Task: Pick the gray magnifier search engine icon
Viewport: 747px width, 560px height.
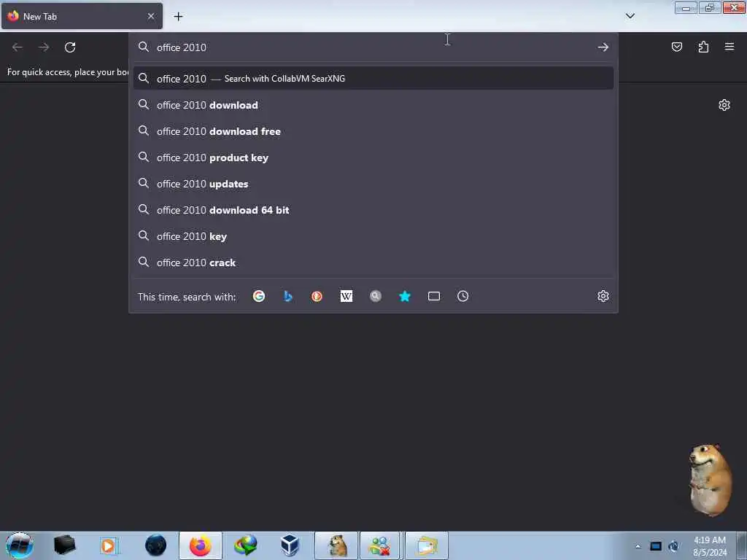Action: 376,296
